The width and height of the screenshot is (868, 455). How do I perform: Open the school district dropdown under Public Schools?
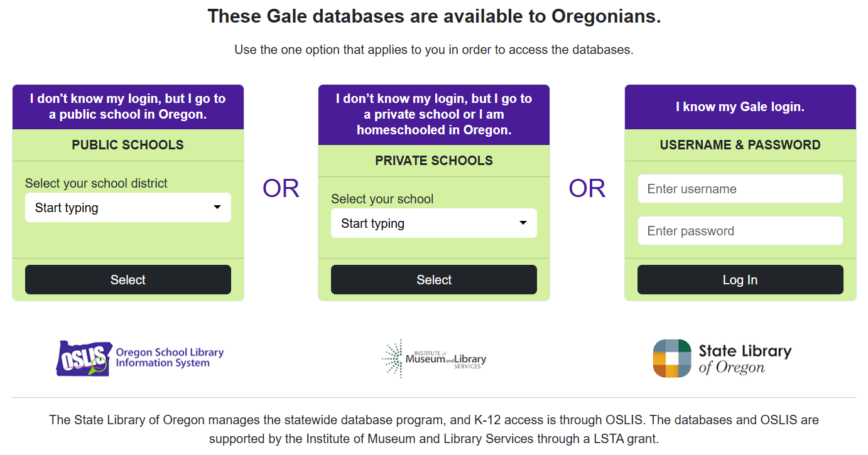pos(128,207)
